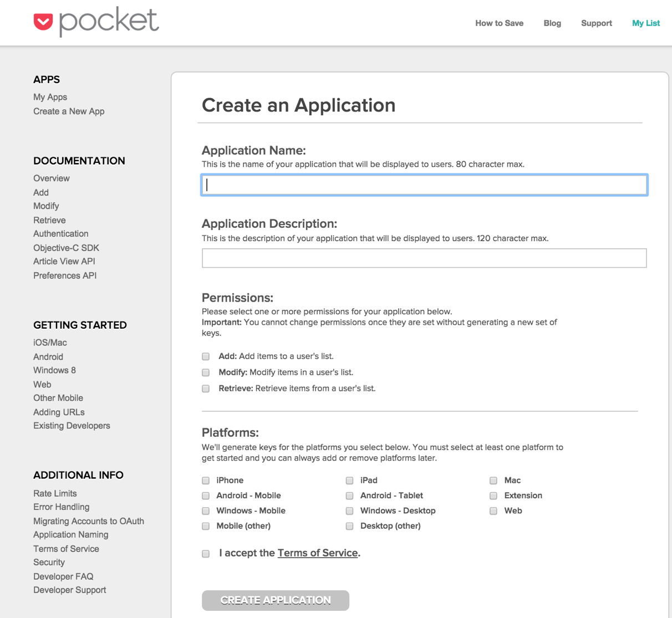672x618 pixels.
Task: Open Terms of Service link in form
Action: click(318, 553)
